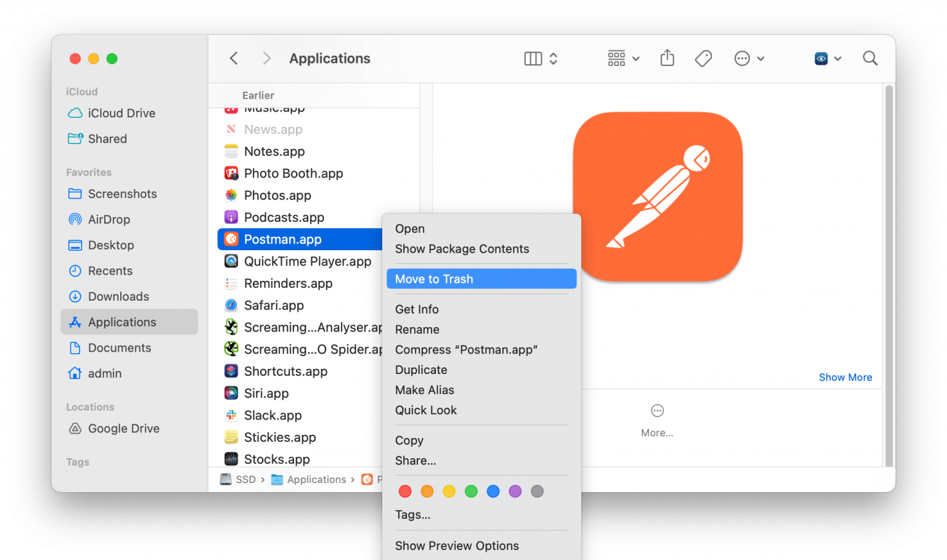
Task: Click the Slack.app icon in the file list
Action: tap(231, 415)
